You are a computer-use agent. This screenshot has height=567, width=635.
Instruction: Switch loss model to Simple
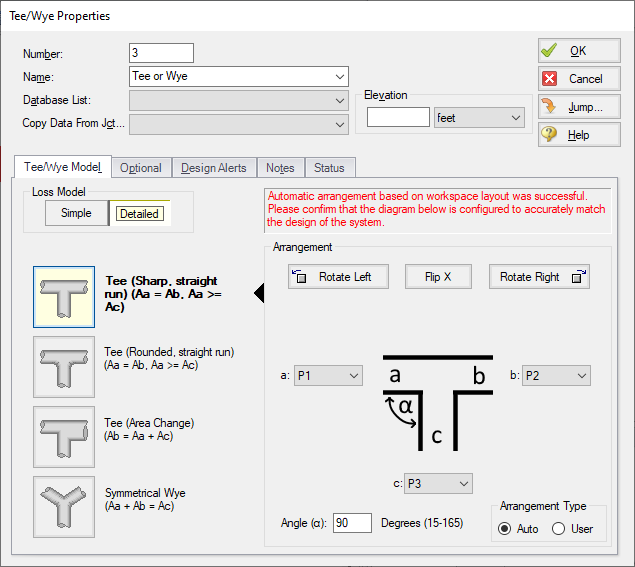point(77,213)
